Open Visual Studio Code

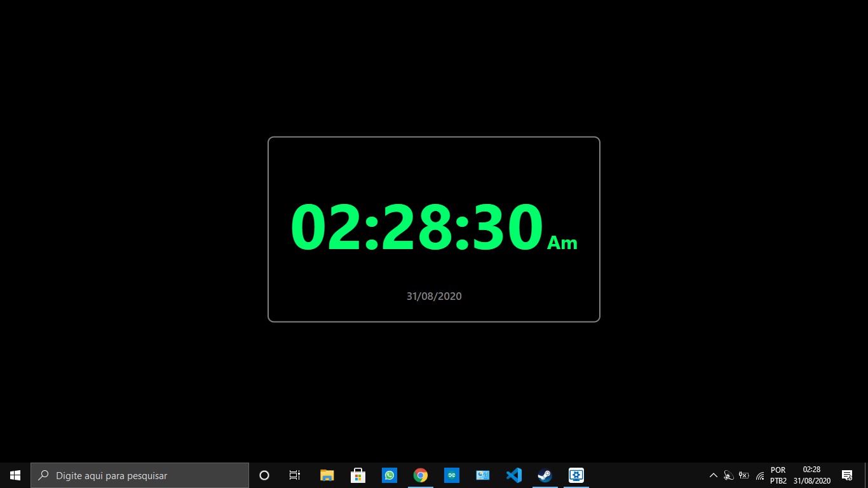pos(513,475)
